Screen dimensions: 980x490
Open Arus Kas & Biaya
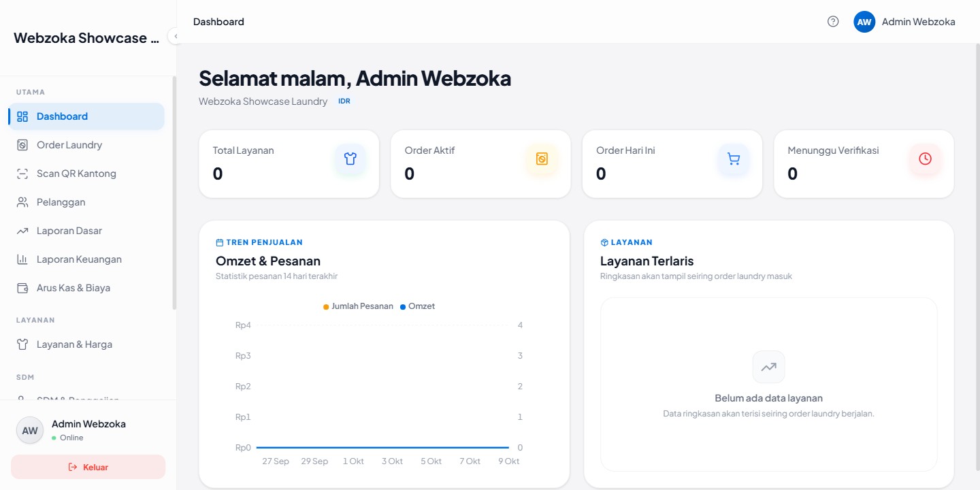pyautogui.click(x=86, y=288)
